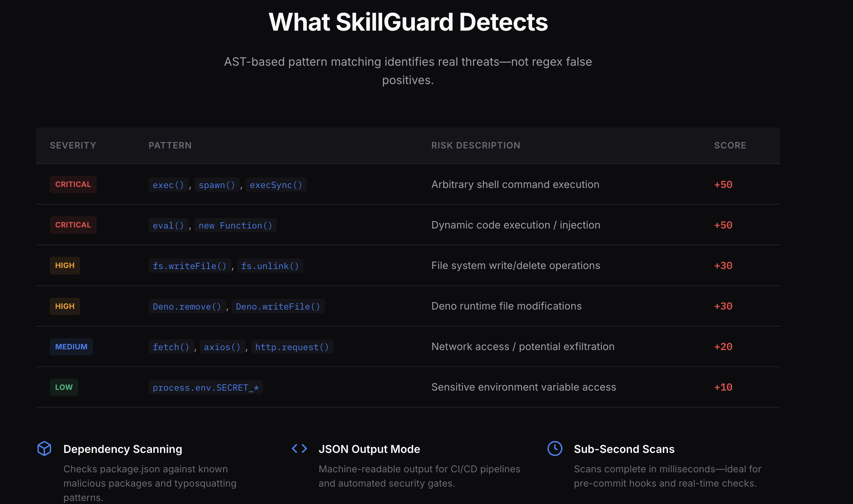Screen dimensions: 853x504
Task: Click the first CRITICAL severity badge
Action: [x=73, y=184]
